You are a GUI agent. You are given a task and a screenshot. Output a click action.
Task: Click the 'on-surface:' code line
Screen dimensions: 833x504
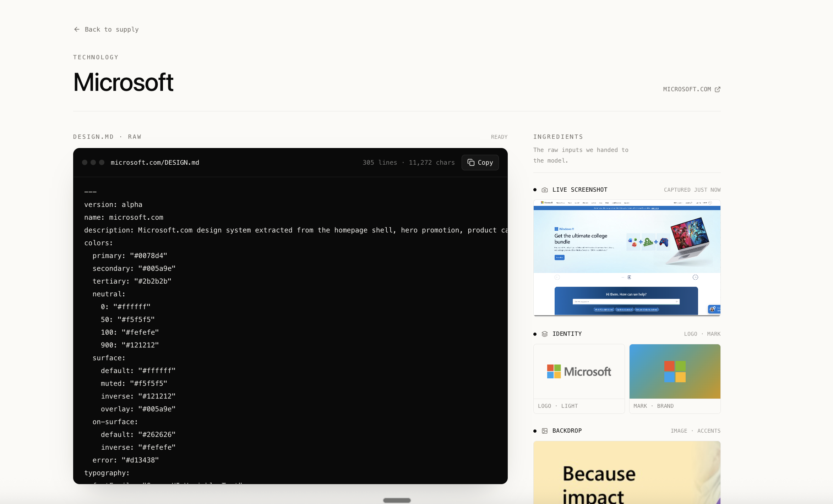pyautogui.click(x=115, y=422)
